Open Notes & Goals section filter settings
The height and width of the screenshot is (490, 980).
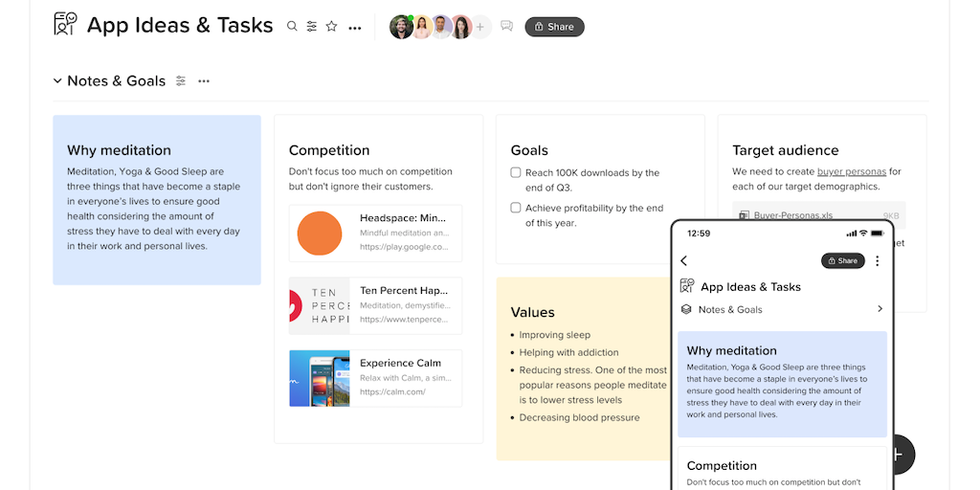(x=181, y=81)
